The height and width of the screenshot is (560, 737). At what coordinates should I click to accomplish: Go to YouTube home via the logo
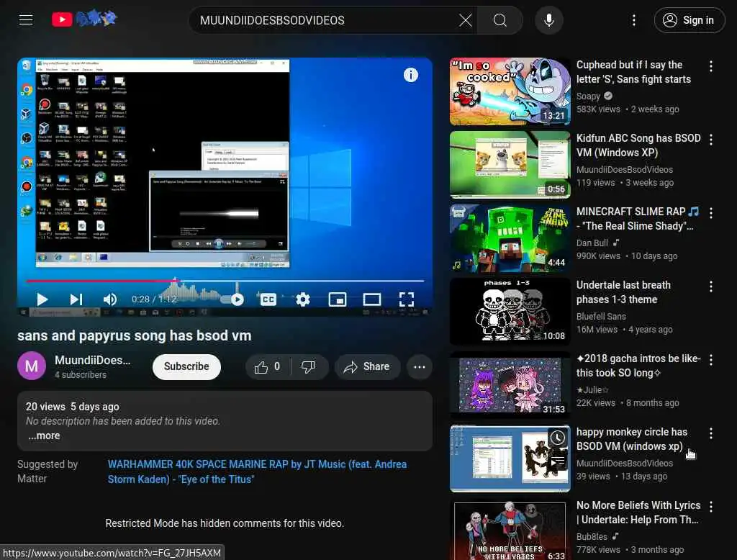(x=85, y=19)
